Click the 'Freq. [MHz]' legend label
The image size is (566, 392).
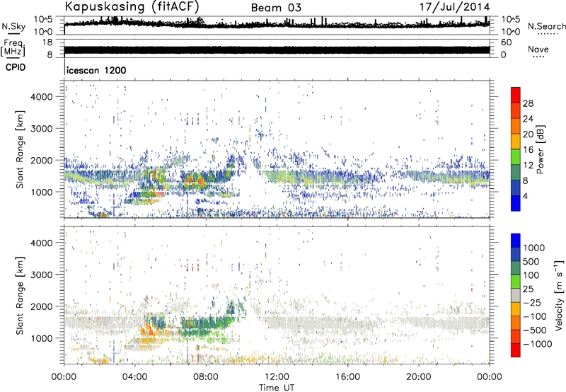coord(13,47)
